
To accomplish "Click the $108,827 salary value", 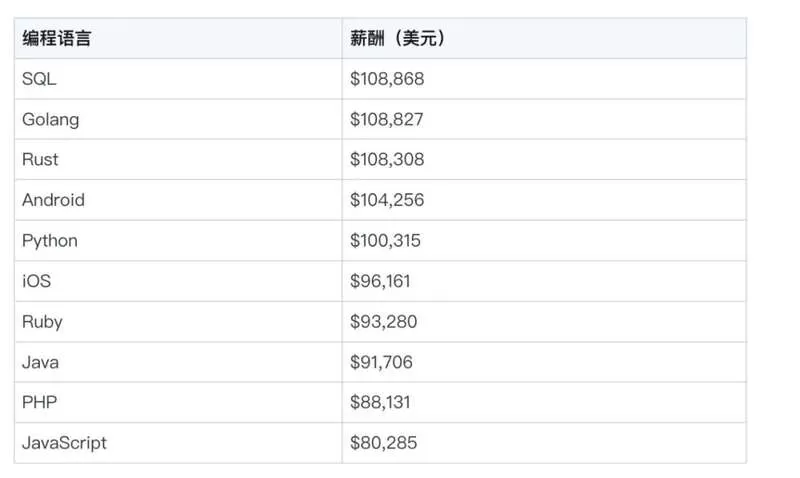I will click(387, 119).
